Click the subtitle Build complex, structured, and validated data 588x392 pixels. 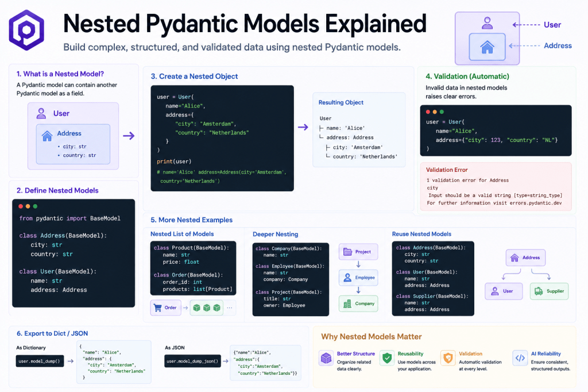pos(232,47)
